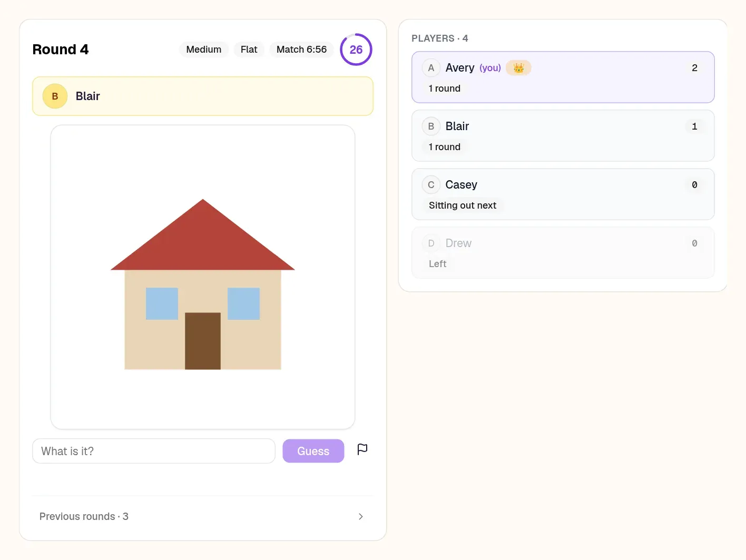Image resolution: width=746 pixels, height=560 pixels.
Task: Click the round timer circle showing 26
Action: click(356, 50)
